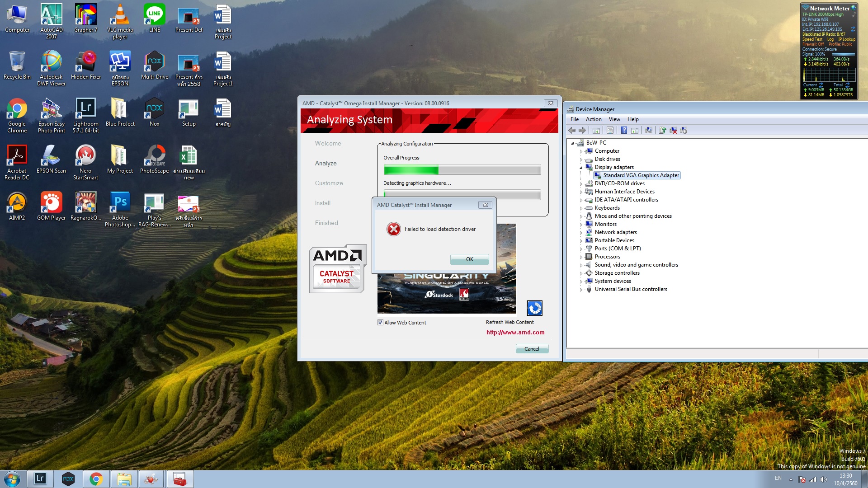The height and width of the screenshot is (488, 868).
Task: Open the Acrobat Reader DC desktop icon
Action: (17, 163)
